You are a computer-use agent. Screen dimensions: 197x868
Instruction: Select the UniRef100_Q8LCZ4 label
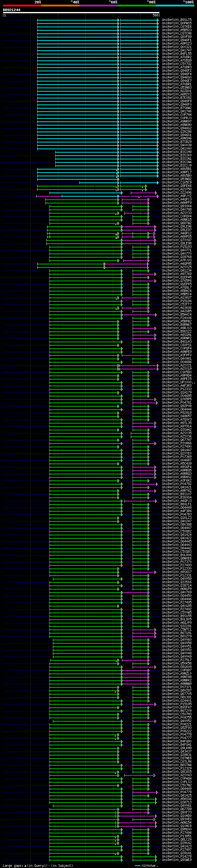click(177, 840)
